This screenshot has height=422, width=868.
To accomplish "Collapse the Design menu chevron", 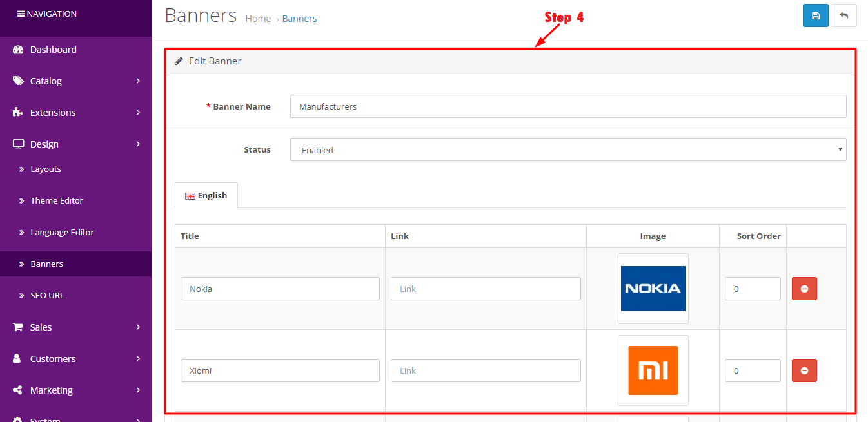I will pos(138,144).
